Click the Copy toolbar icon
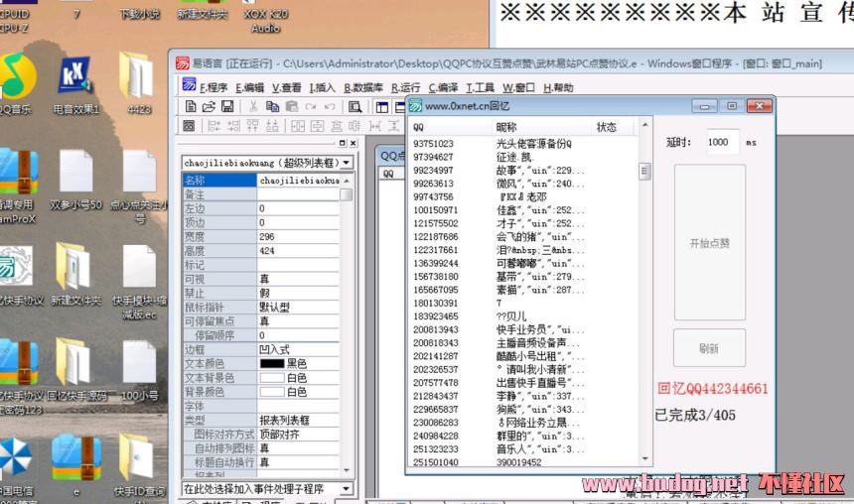This screenshot has height=504, width=854. click(272, 107)
